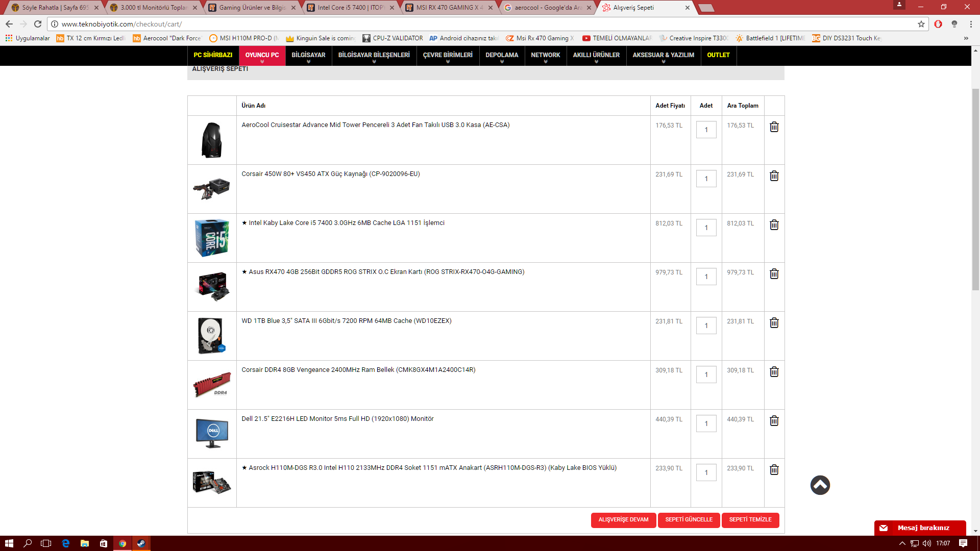Trash the Intel Core i5 7400 item

click(774, 225)
